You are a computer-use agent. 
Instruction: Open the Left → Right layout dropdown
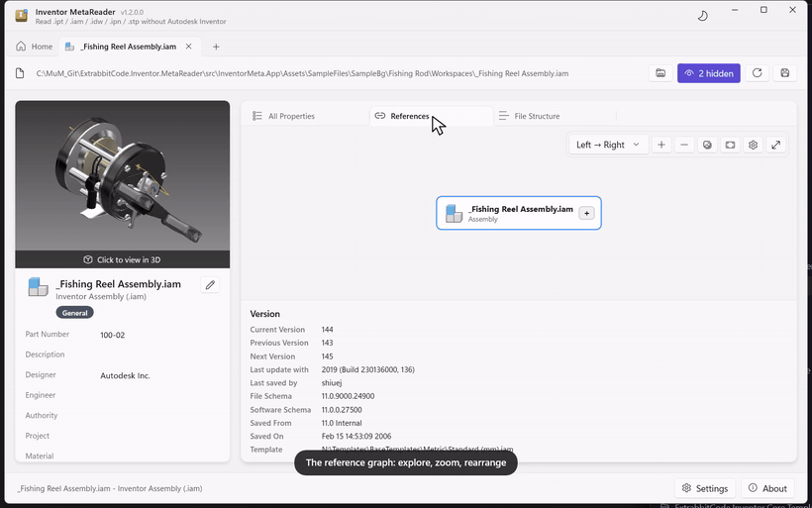(607, 145)
